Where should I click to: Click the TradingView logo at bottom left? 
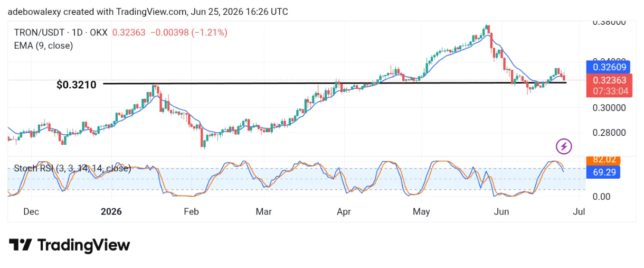coord(69,245)
